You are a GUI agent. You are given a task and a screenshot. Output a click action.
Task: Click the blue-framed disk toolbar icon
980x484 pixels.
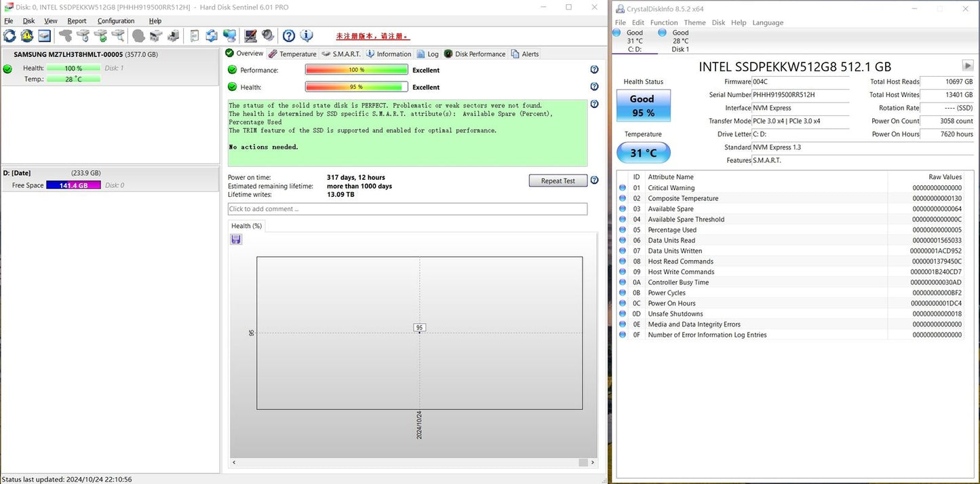pos(44,36)
